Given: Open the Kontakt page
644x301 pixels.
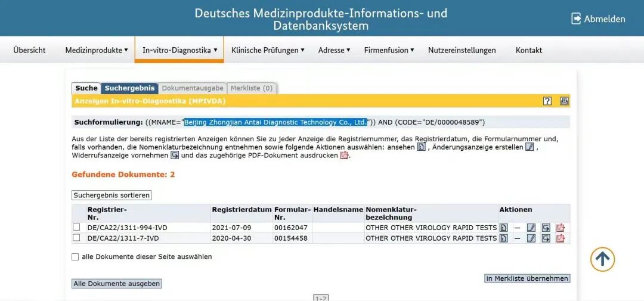Looking at the screenshot, I should point(528,50).
